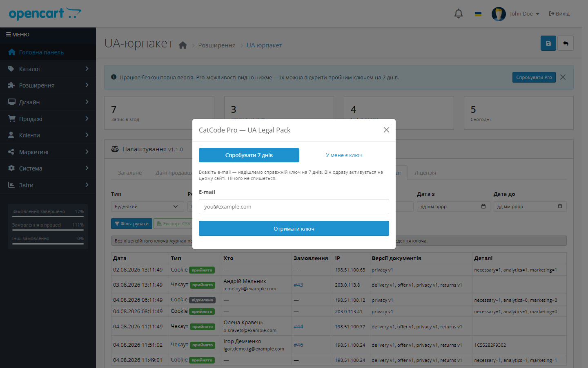588x368 pixels.
Task: Expand the Маркетинг submenu chevron
Action: [x=87, y=152]
